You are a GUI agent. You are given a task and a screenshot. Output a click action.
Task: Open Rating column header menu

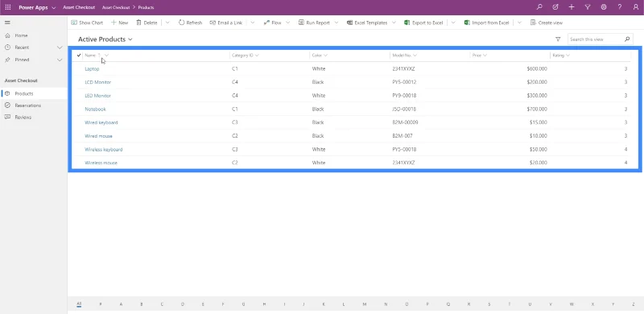561,55
